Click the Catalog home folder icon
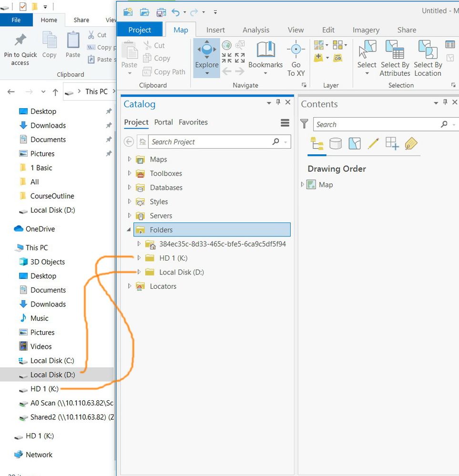The image size is (459, 476). [143, 142]
